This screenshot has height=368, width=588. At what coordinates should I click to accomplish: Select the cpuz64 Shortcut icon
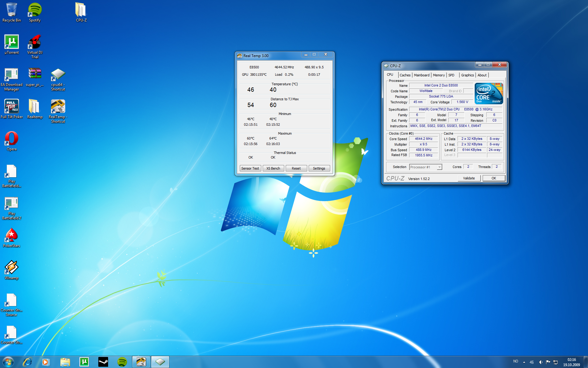click(58, 79)
